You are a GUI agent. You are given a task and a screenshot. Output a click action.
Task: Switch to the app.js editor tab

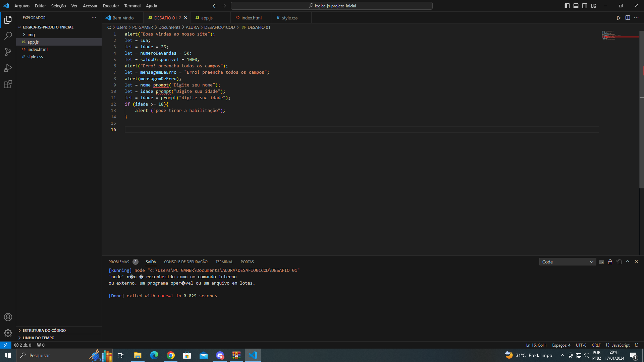click(x=210, y=18)
